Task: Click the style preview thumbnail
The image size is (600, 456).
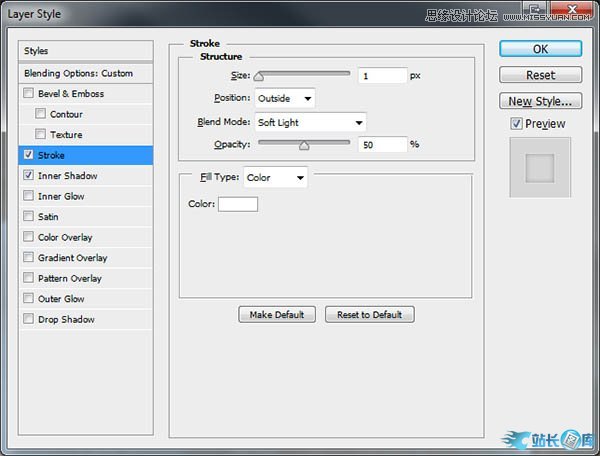Action: (540, 167)
